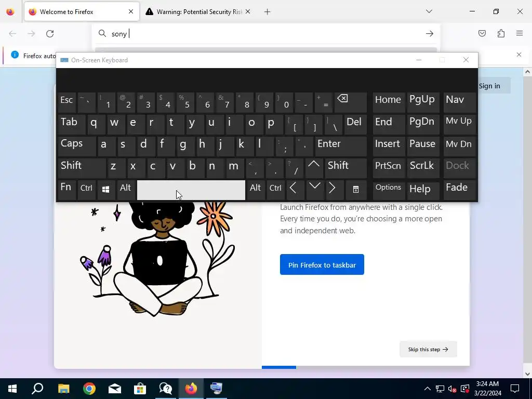Click the right arrow key on keyboard

335,189
